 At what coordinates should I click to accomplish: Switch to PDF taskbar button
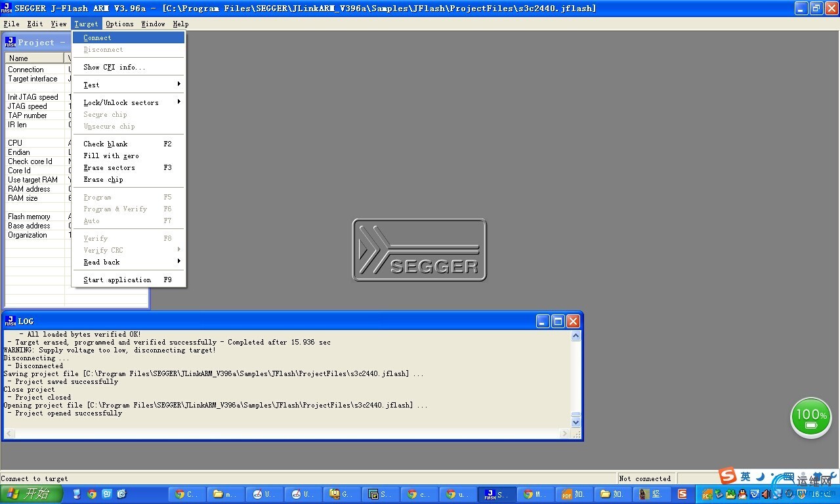(574, 494)
